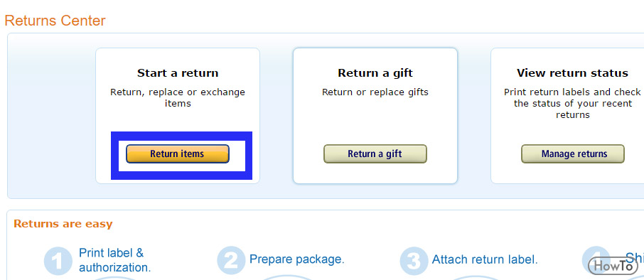Click the Return items button

pyautogui.click(x=178, y=154)
